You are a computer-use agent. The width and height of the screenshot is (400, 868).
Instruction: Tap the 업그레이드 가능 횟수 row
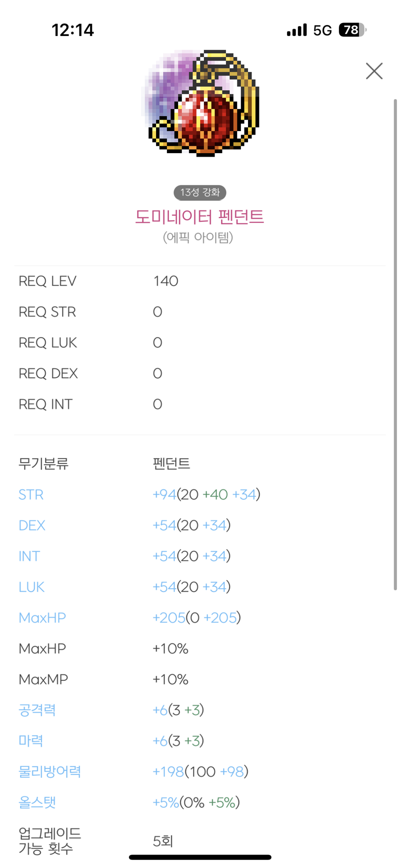pos(200,841)
